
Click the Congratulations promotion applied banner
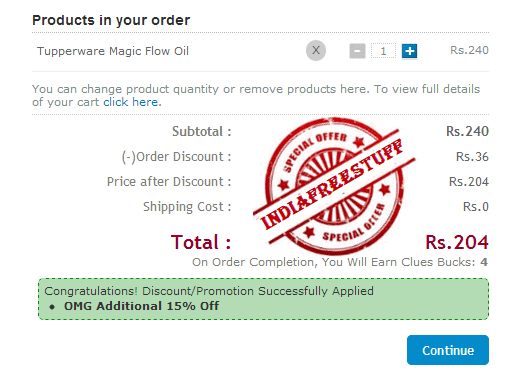point(263,299)
